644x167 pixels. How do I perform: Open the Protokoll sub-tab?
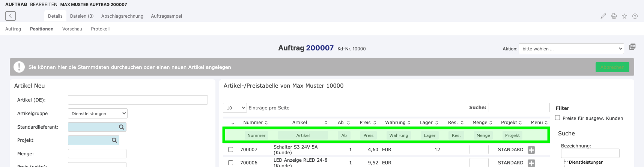[x=100, y=29]
